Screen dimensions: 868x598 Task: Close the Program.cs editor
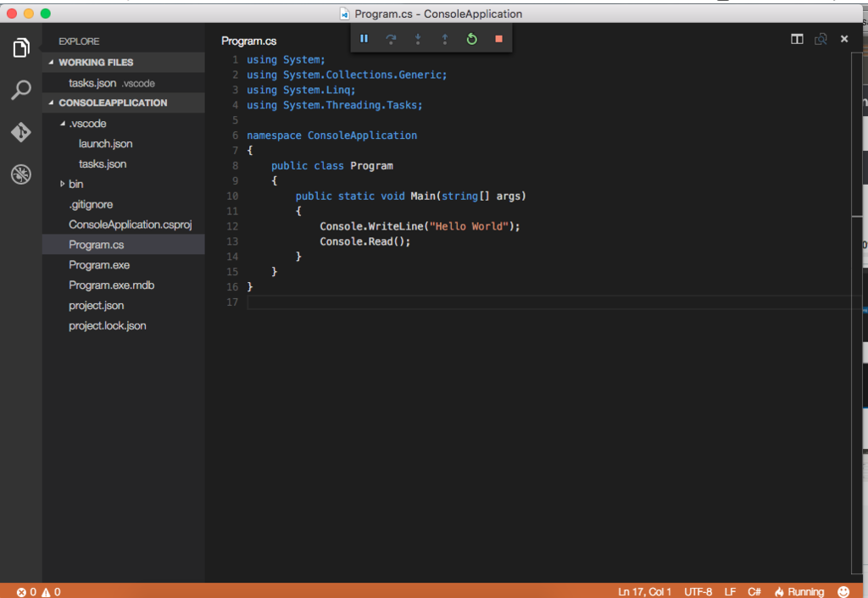(844, 39)
